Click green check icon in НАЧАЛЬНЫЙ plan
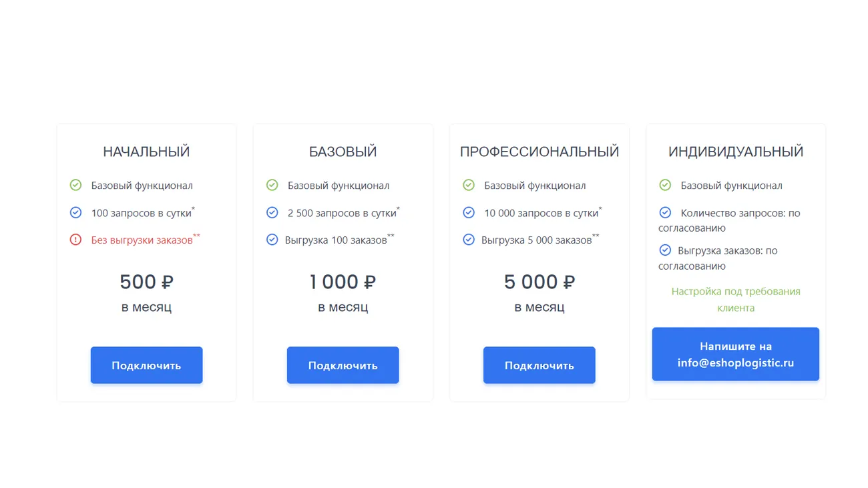 pos(75,185)
